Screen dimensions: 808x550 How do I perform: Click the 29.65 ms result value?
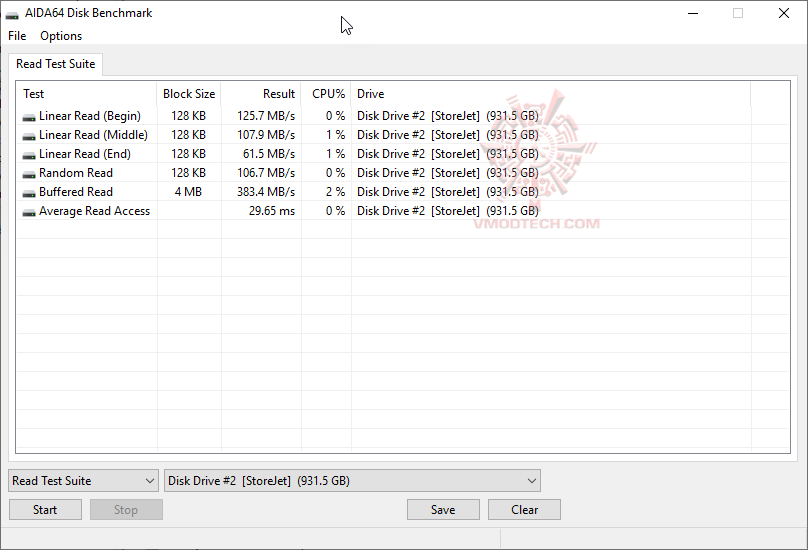tap(272, 211)
